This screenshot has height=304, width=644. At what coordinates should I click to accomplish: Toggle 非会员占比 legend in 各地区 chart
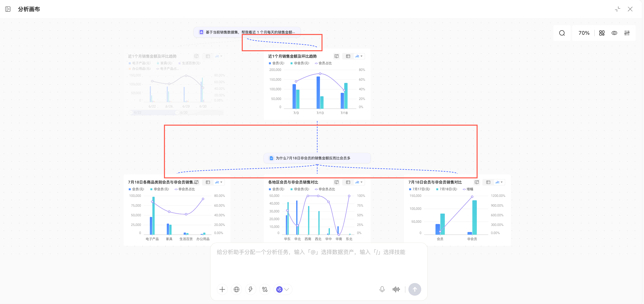[x=325, y=189]
